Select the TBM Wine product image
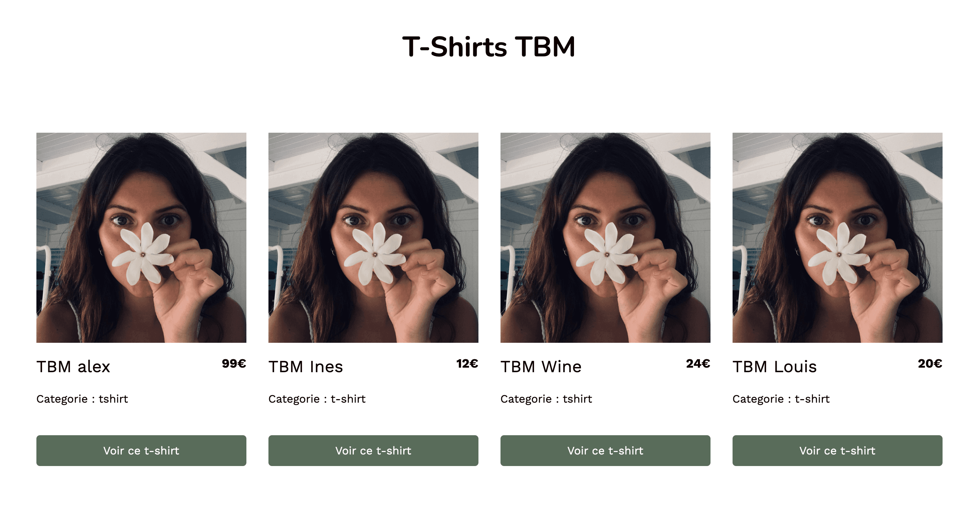The height and width of the screenshot is (521, 980). point(605,237)
